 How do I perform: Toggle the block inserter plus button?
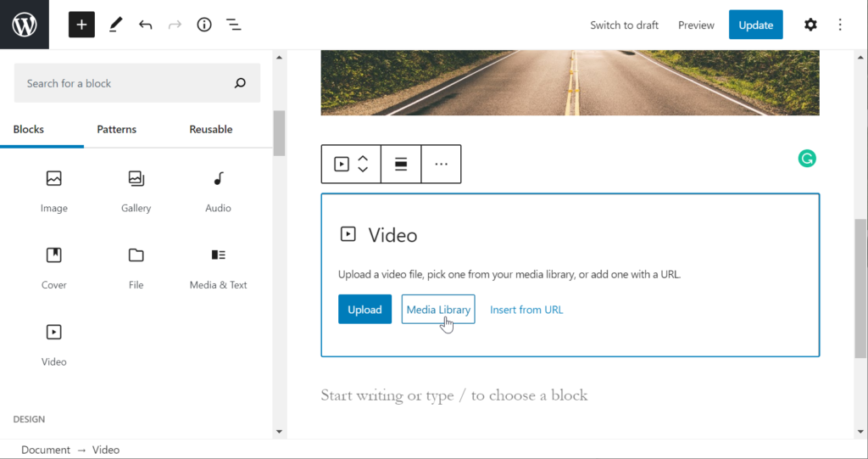(x=81, y=25)
